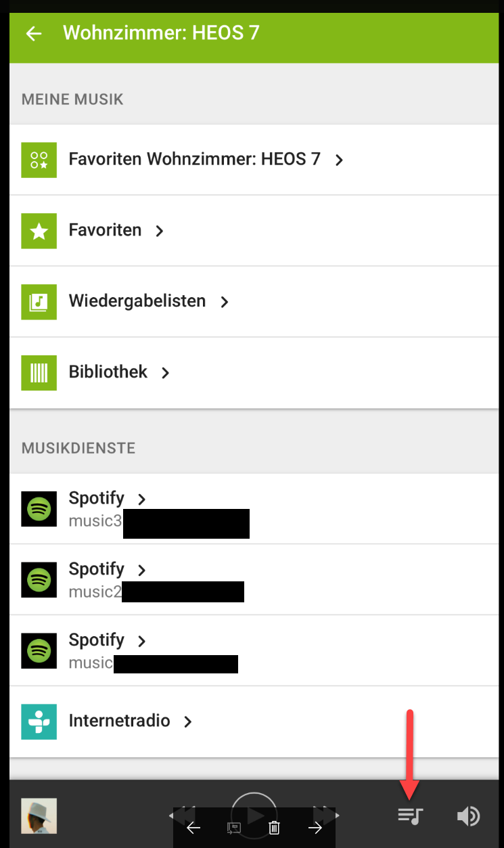
Task: Open the Bibliothek menu entry
Action: (108, 372)
